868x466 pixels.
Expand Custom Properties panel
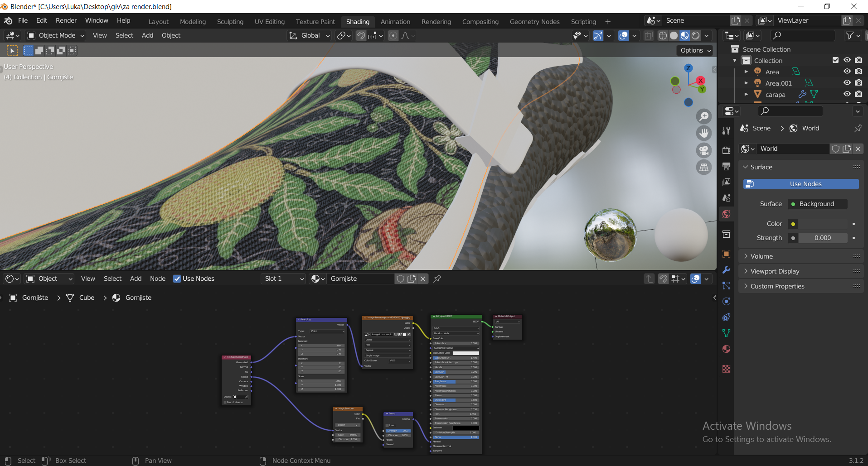[801, 286]
